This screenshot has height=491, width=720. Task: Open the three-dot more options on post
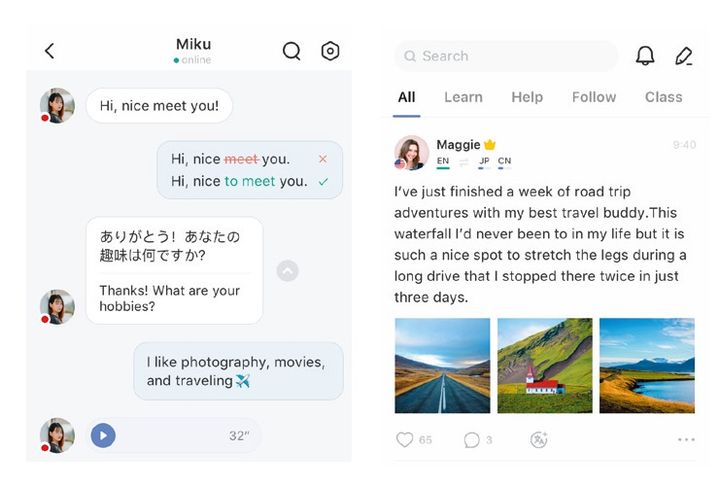pos(686,440)
